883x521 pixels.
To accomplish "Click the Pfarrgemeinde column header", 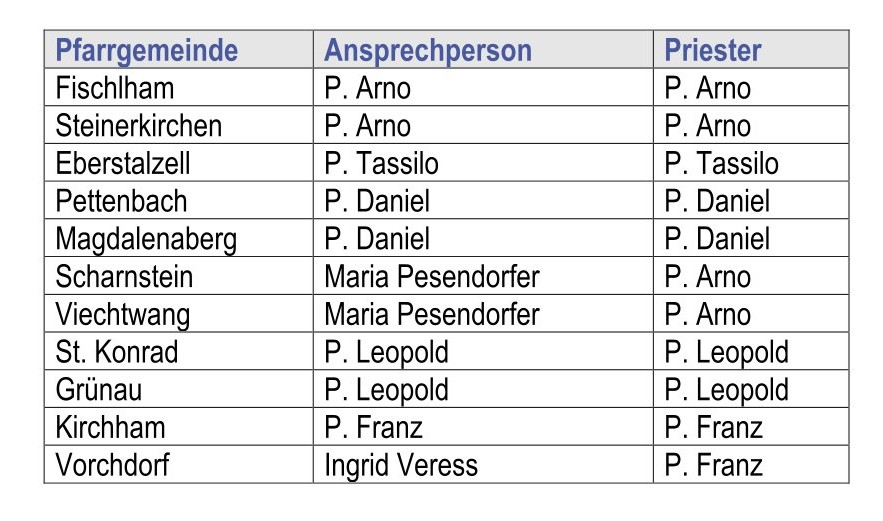I will click(x=147, y=50).
